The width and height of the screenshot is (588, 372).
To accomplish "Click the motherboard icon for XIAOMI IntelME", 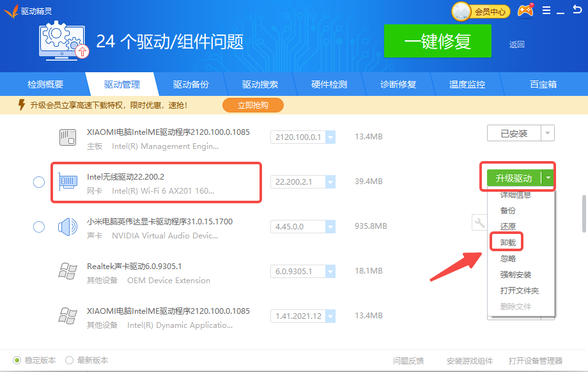I will [x=68, y=137].
